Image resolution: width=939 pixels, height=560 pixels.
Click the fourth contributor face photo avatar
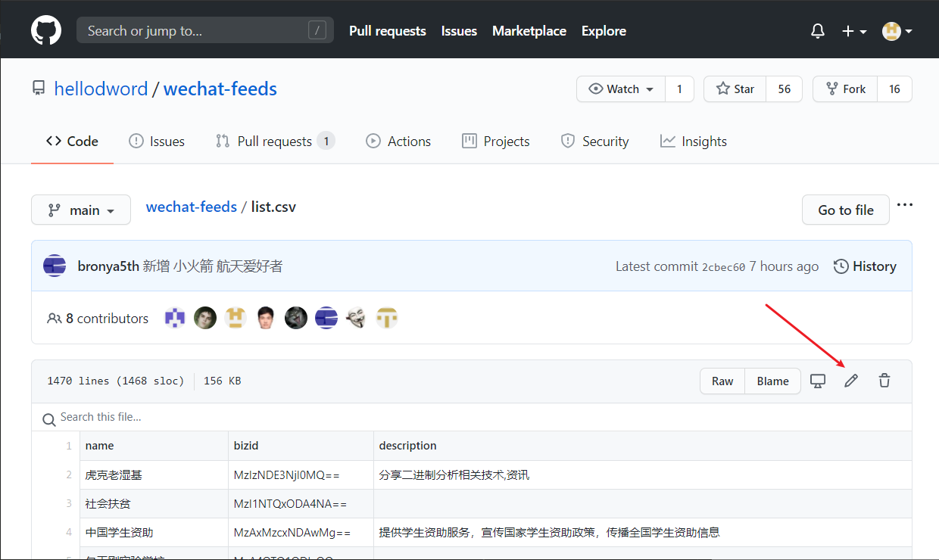[266, 318]
